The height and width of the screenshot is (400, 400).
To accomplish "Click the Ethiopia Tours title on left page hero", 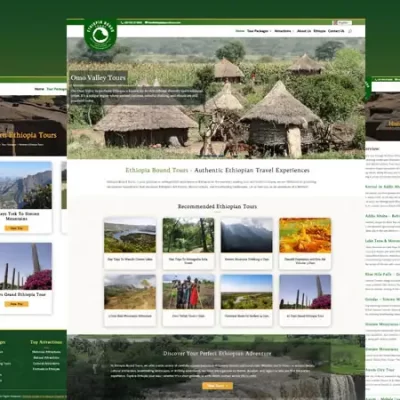I will pyautogui.click(x=28, y=135).
